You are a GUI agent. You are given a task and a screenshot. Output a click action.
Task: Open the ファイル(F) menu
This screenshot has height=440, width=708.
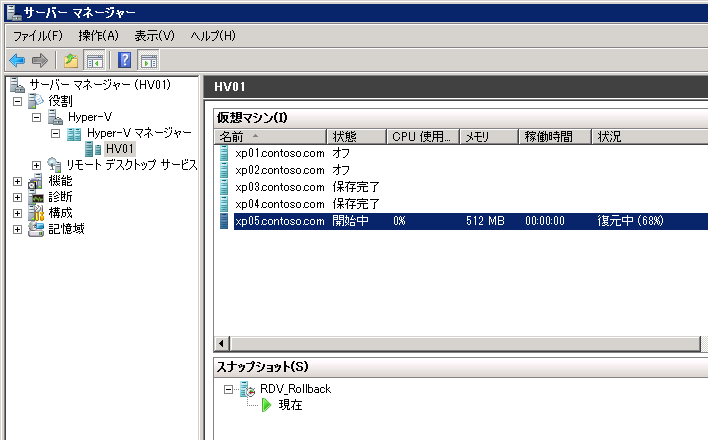[x=38, y=36]
